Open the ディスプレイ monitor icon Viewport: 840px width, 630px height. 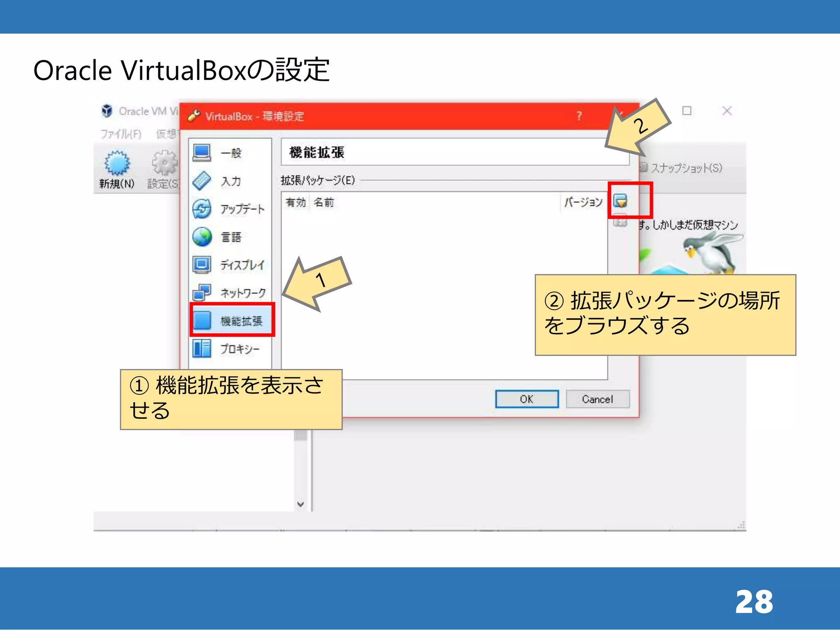coord(202,265)
